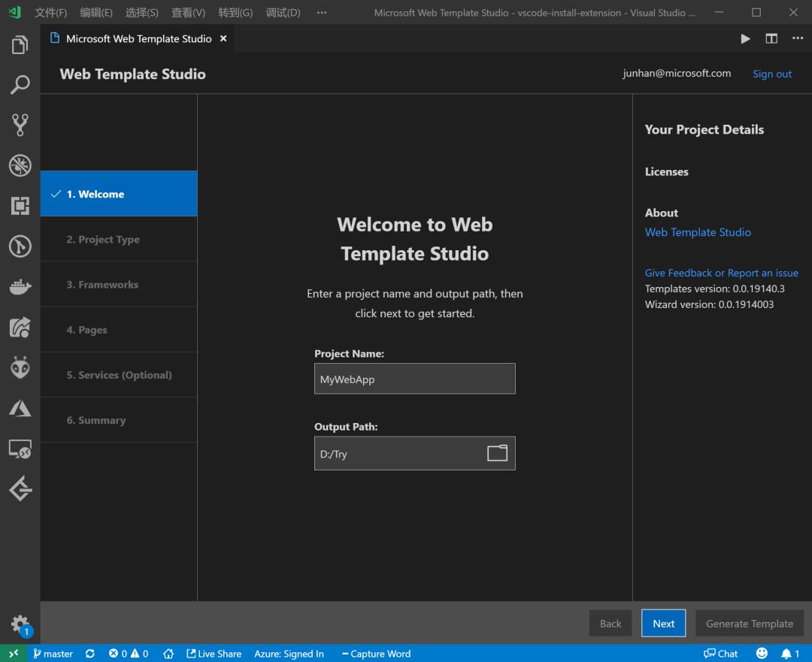Click the feedback smiley icon
Viewport: 812px width, 662px height.
pyautogui.click(x=761, y=653)
